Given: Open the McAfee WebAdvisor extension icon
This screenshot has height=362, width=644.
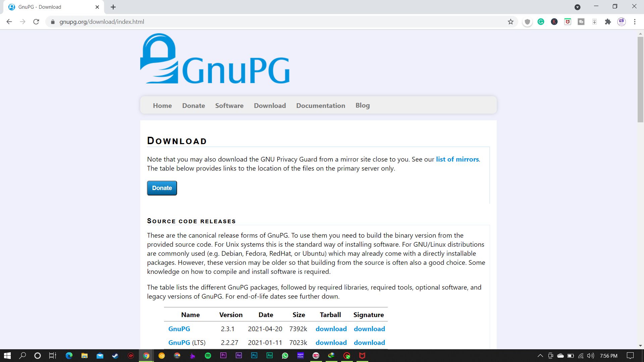Looking at the screenshot, I should (x=568, y=22).
